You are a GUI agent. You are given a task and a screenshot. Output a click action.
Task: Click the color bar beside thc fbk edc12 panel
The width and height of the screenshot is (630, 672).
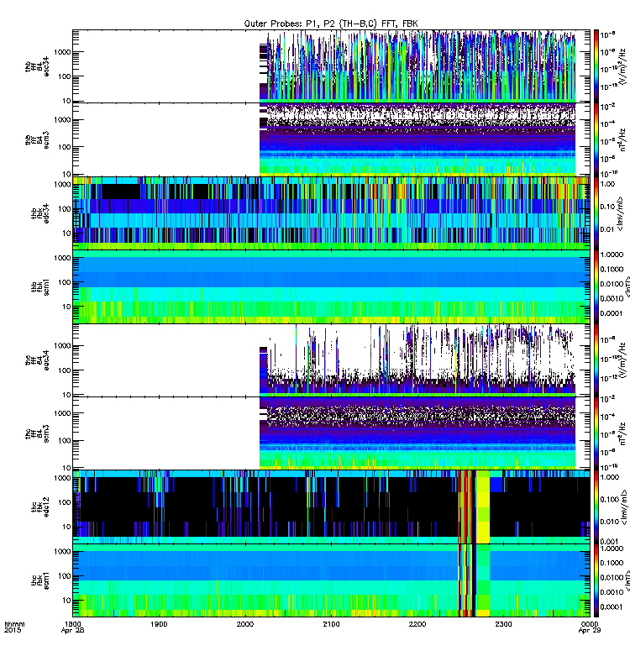pos(596,507)
